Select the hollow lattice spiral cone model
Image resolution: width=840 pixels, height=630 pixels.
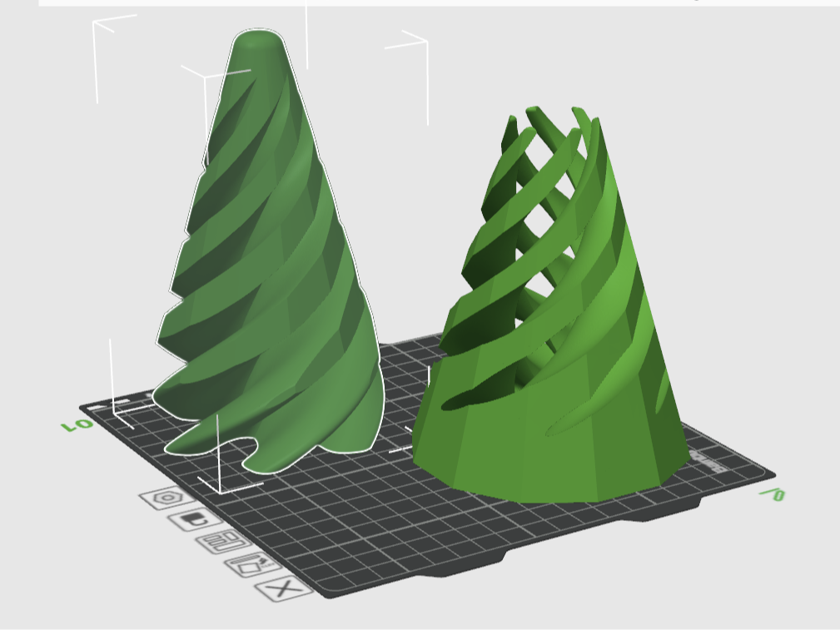552,305
